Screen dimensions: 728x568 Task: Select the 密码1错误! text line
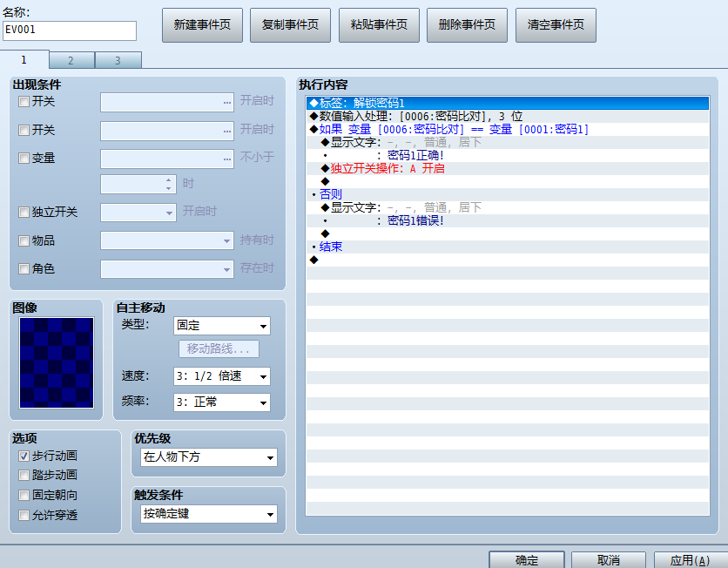tap(508, 220)
